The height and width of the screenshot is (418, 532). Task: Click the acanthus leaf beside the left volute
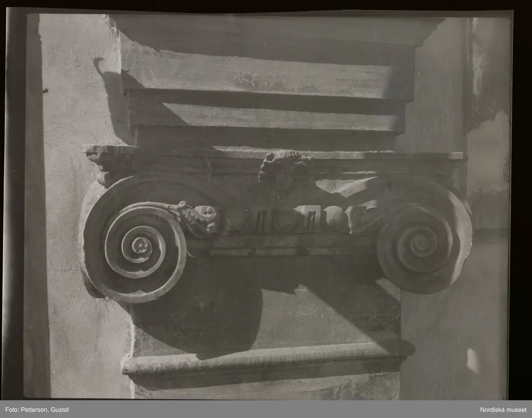click(199, 218)
